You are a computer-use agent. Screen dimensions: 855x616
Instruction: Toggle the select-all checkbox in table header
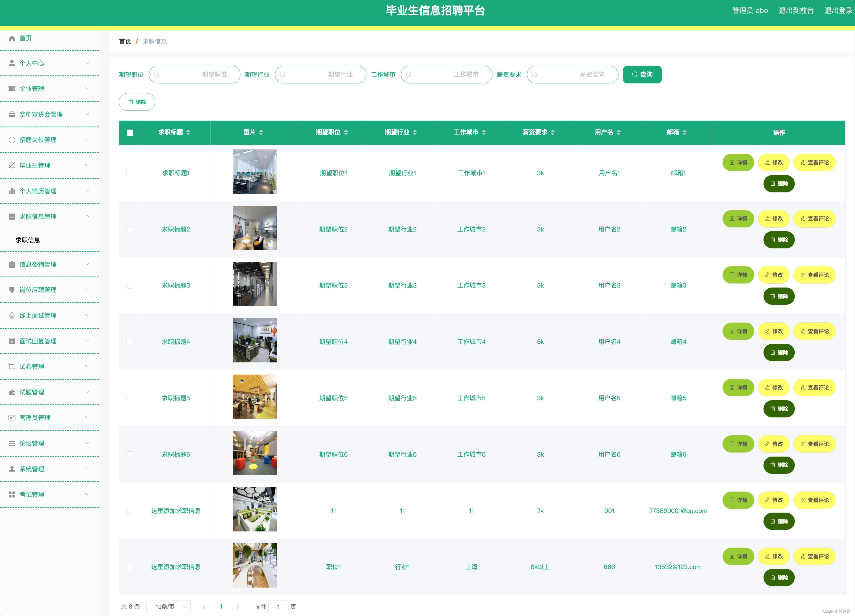tap(130, 133)
